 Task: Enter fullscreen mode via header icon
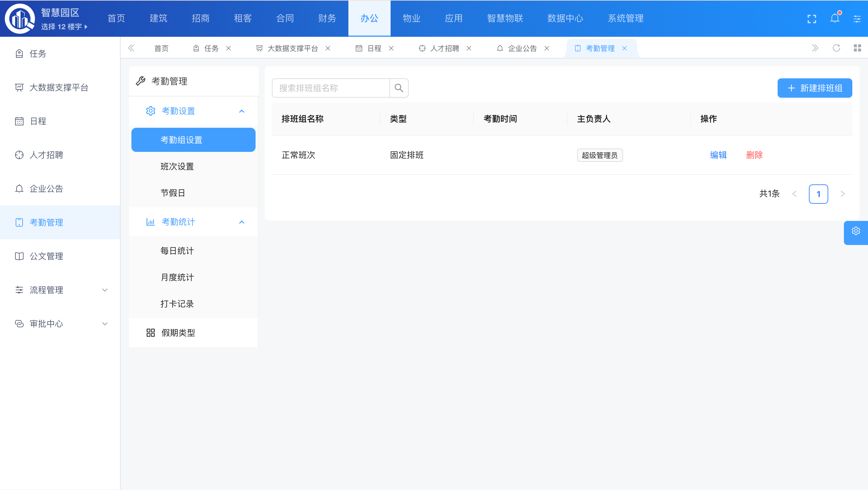click(x=812, y=19)
